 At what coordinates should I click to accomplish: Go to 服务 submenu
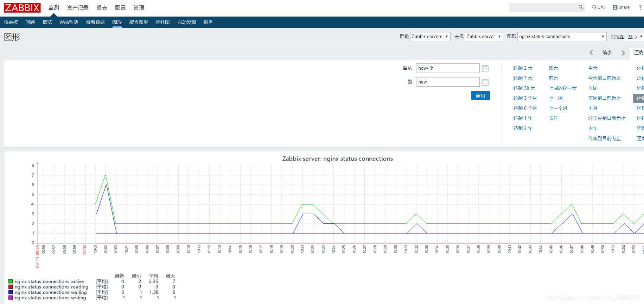[208, 22]
